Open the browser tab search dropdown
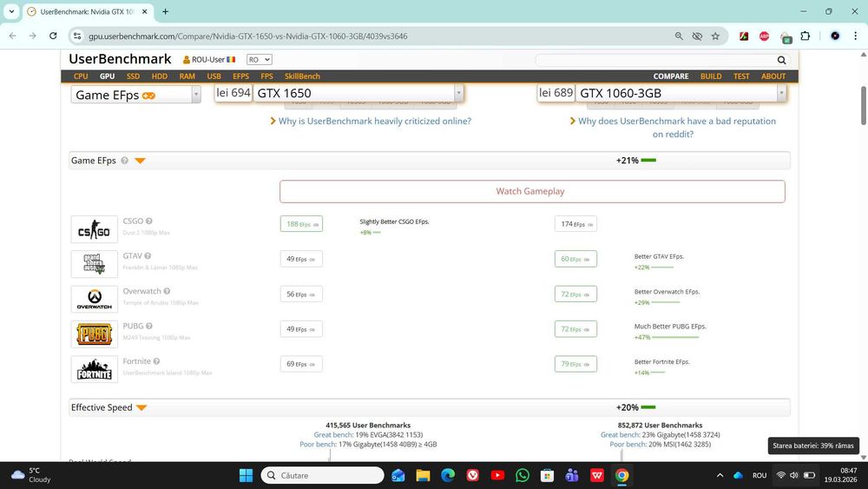 (11, 11)
